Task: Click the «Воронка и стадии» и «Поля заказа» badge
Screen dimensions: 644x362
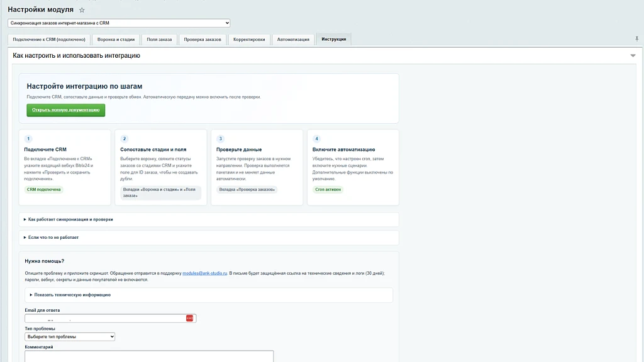Action: 160,192
